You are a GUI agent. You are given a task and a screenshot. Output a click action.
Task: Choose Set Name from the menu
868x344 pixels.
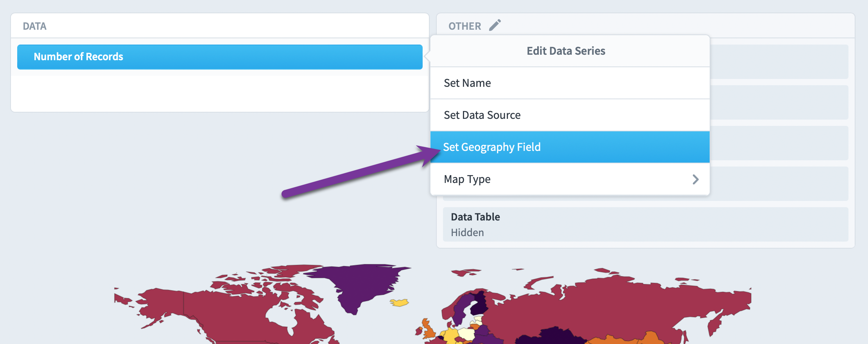pos(570,83)
